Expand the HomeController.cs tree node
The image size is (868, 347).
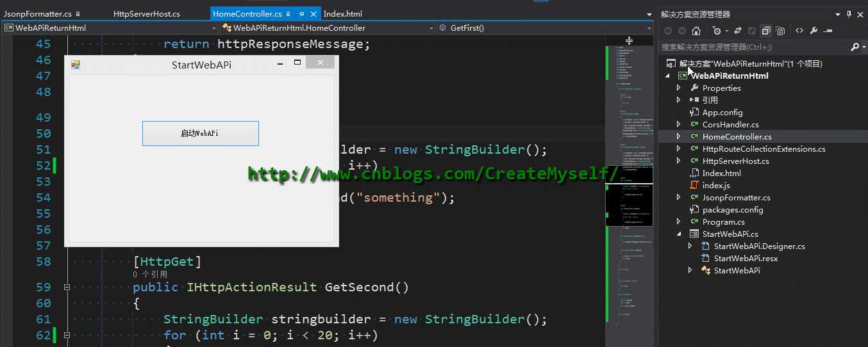[679, 136]
